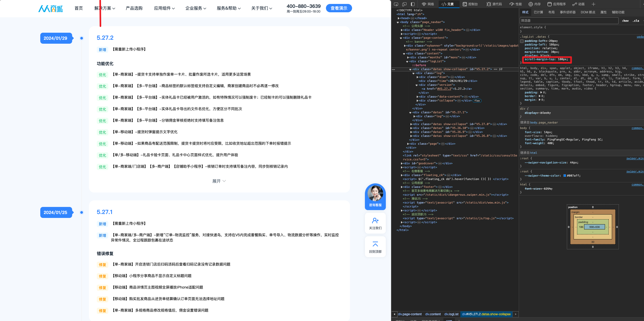This screenshot has width=644, height=321.
Task: Open the 控制台 console panel
Action: (x=470, y=4)
